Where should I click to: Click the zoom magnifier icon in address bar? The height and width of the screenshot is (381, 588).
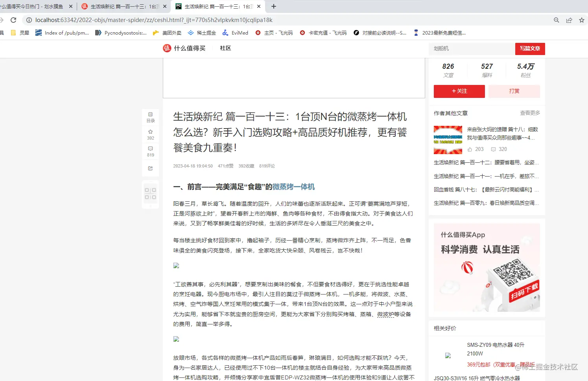point(556,20)
